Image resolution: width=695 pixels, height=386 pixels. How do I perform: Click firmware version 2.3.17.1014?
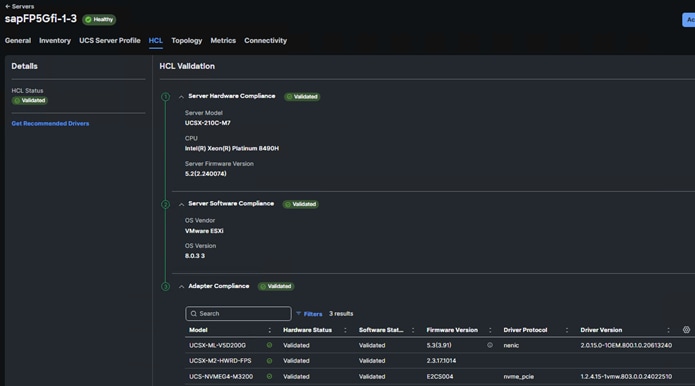[x=441, y=361]
